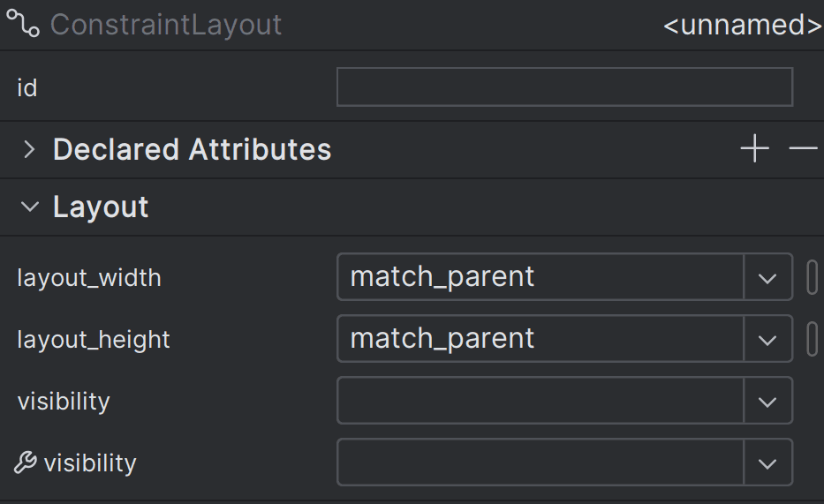Image resolution: width=824 pixels, height=504 pixels.
Task: Click the wrench icon beside tools visibility
Action: coord(26,463)
